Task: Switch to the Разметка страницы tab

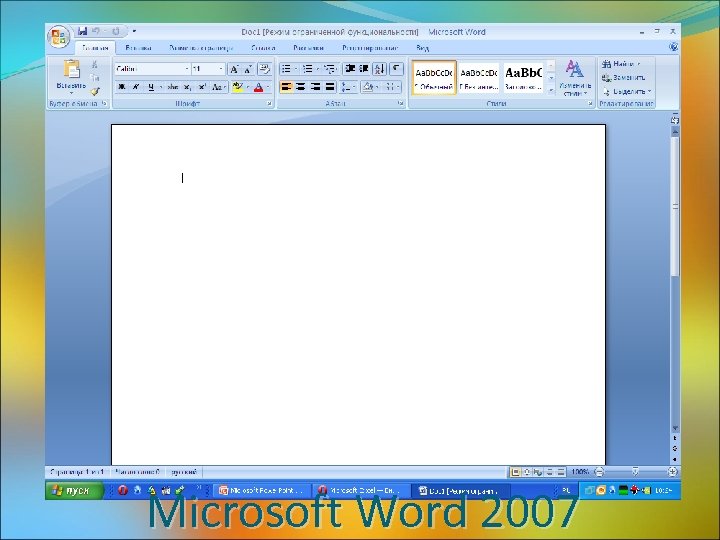Action: point(201,48)
